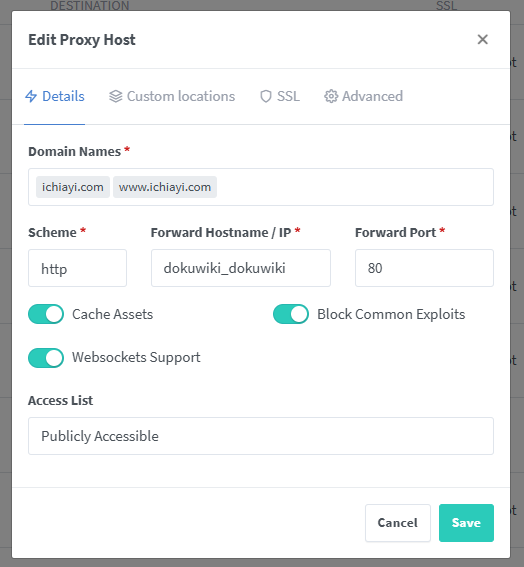This screenshot has height=567, width=524.
Task: Click the gear icon beside Advanced
Action: (331, 96)
